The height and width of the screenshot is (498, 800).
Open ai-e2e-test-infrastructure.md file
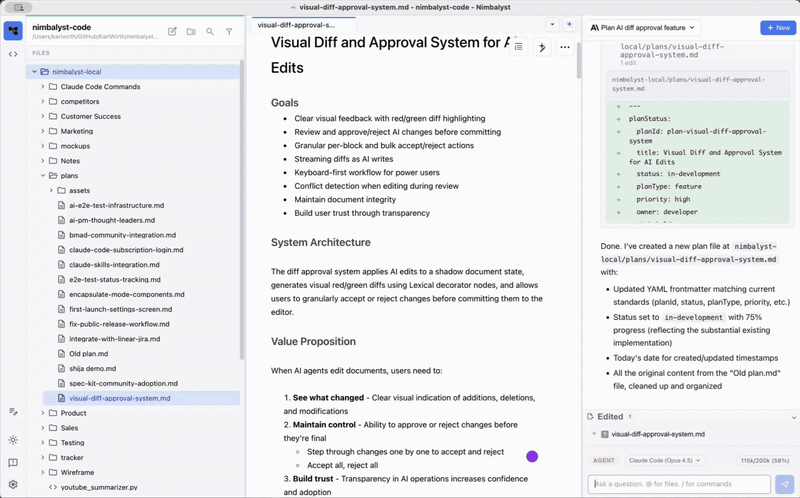click(x=116, y=205)
